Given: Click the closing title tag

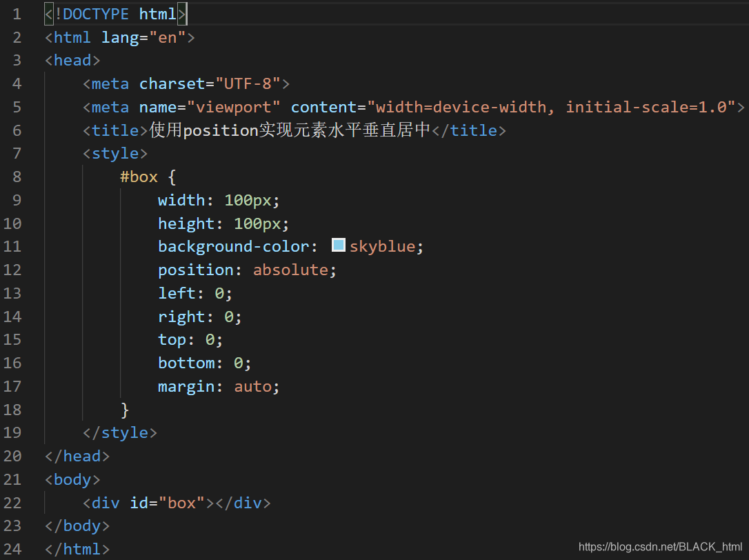Looking at the screenshot, I should pyautogui.click(x=468, y=130).
